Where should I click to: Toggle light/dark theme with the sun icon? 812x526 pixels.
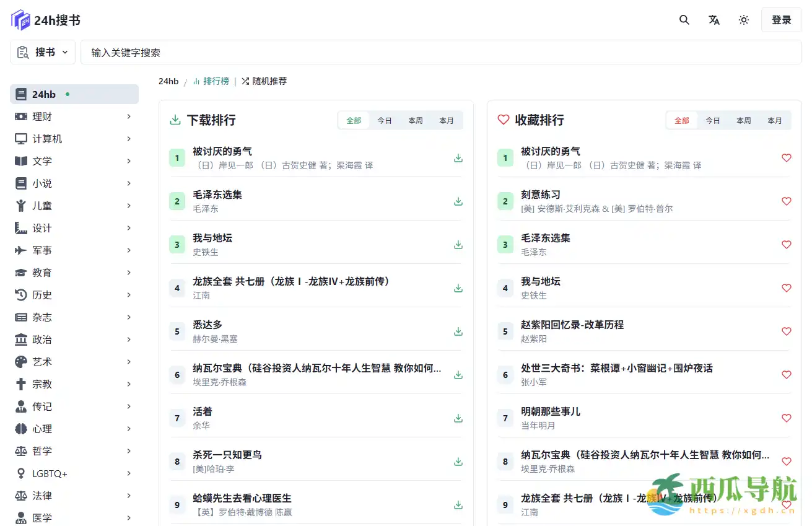point(743,20)
